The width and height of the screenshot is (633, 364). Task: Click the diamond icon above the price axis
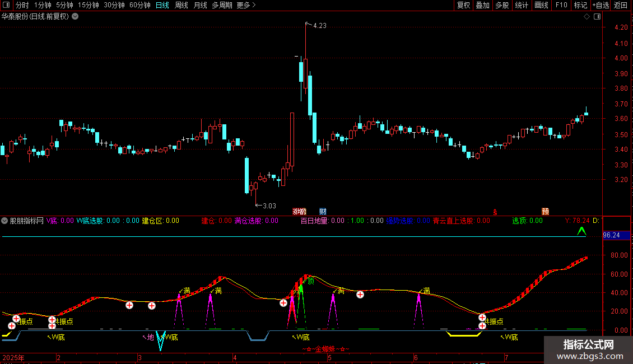pos(587,17)
